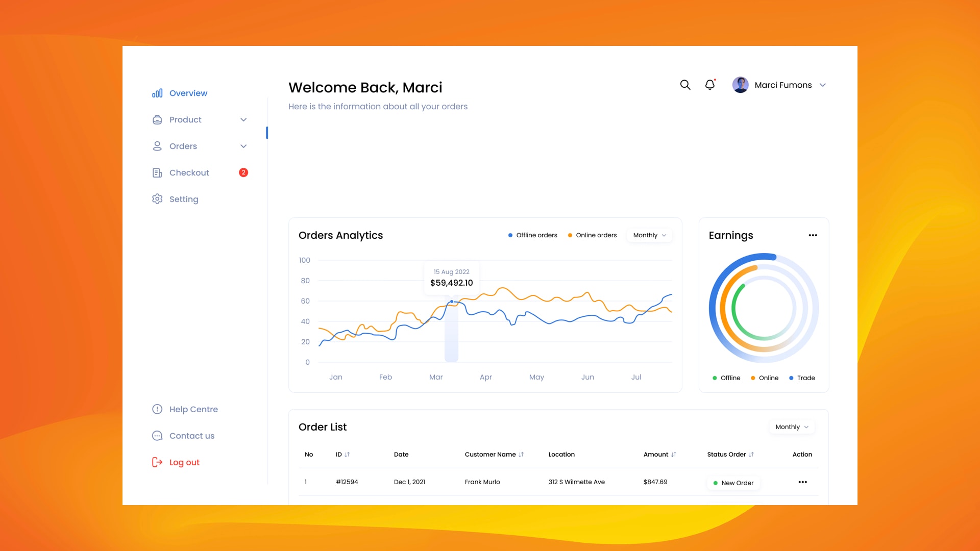Click the Log out link

tap(184, 462)
